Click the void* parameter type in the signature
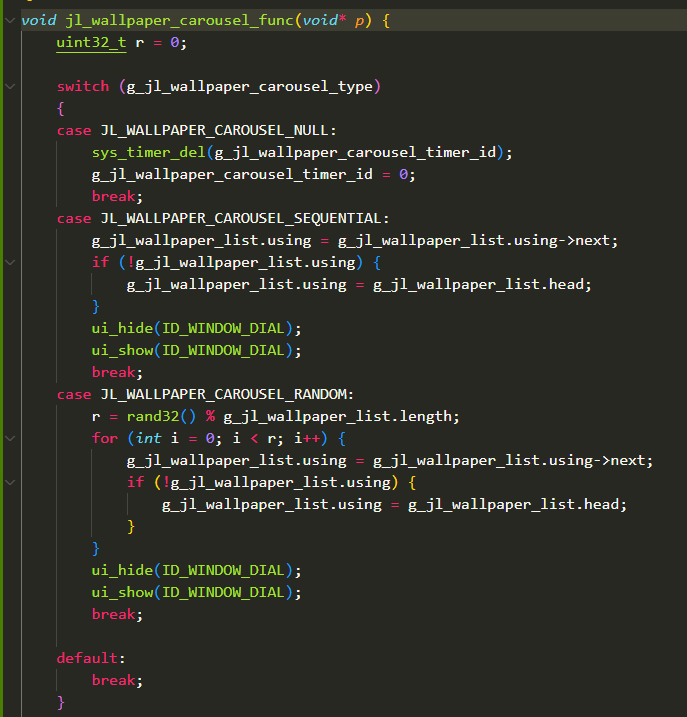This screenshot has width=687, height=717. tap(324, 21)
